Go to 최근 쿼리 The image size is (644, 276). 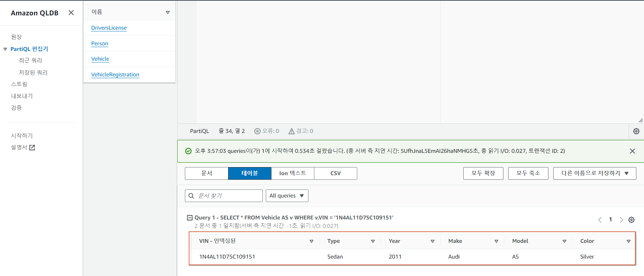coord(30,60)
